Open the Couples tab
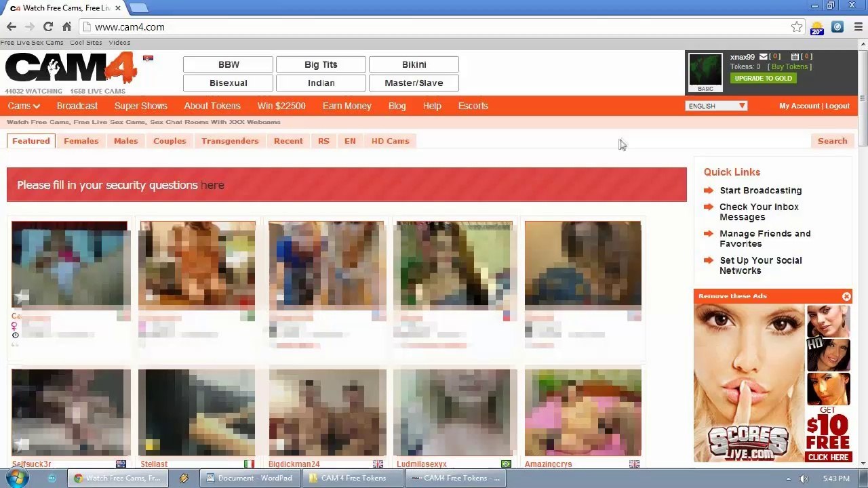 click(170, 141)
